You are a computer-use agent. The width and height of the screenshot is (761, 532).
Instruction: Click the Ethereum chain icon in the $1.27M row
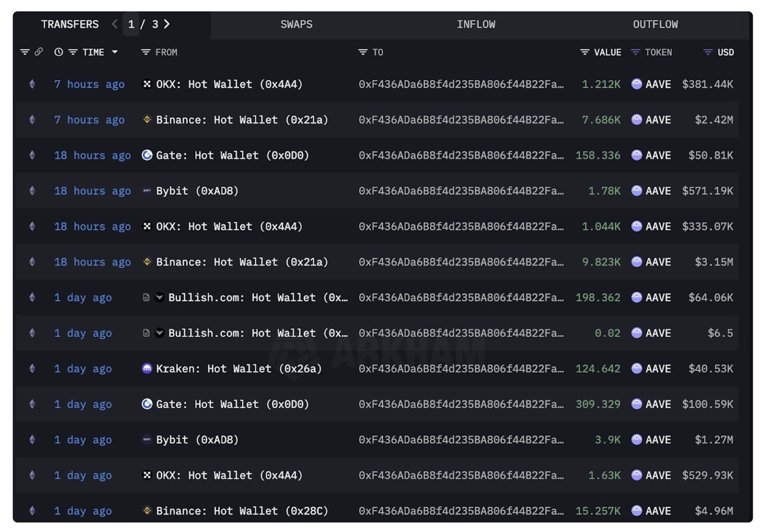(32, 440)
